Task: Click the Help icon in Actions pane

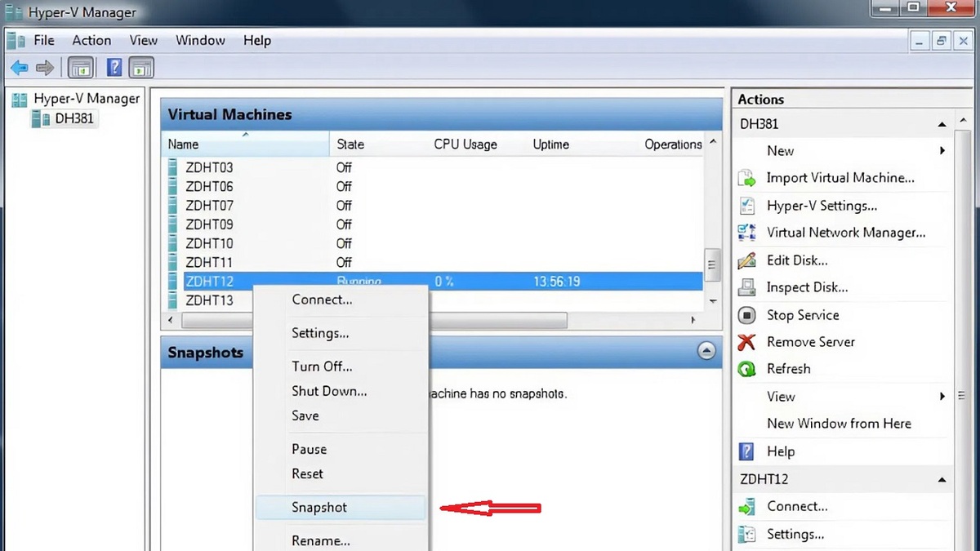Action: coord(746,451)
